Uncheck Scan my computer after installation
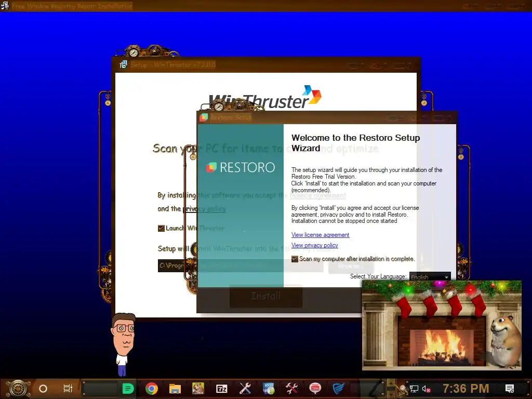The width and height of the screenshot is (532, 399). [x=295, y=259]
